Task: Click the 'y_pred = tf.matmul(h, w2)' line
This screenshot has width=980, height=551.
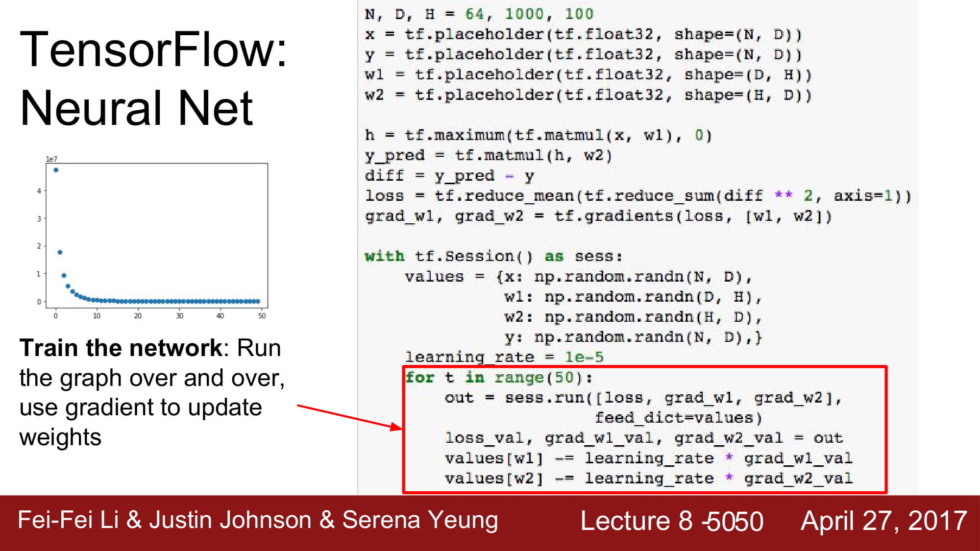Action: pos(489,156)
